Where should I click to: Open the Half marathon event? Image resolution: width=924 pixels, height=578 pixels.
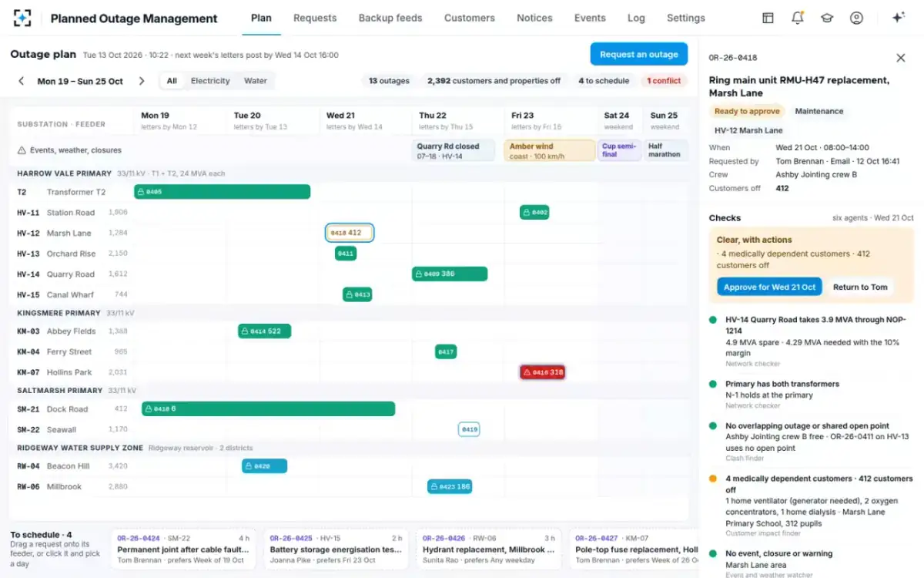coord(666,150)
